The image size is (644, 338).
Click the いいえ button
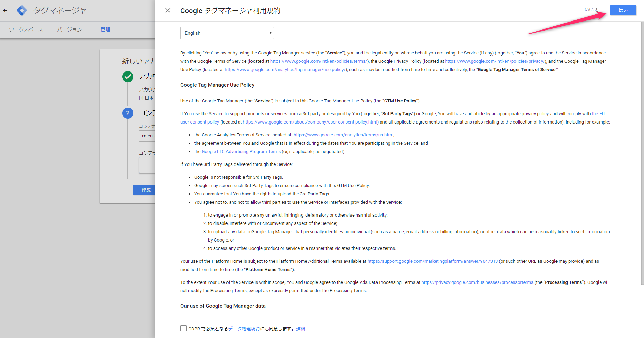(x=591, y=10)
